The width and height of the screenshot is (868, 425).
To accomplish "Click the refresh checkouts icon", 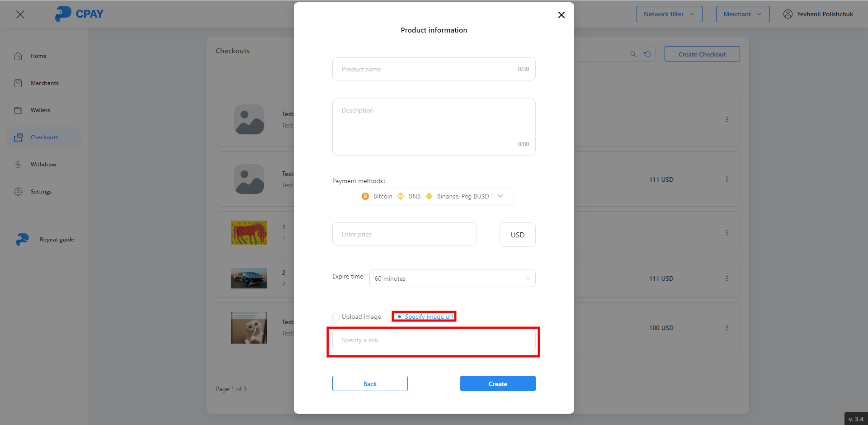I will click(647, 54).
